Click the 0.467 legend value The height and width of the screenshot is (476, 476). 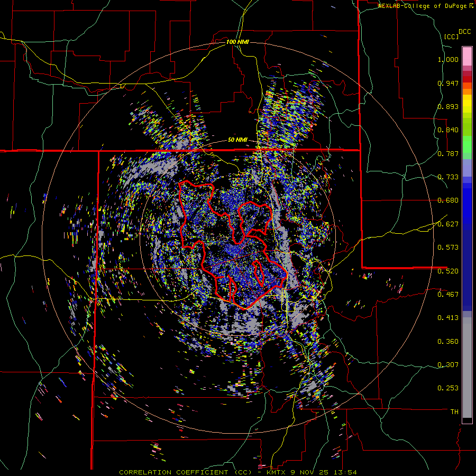point(448,295)
